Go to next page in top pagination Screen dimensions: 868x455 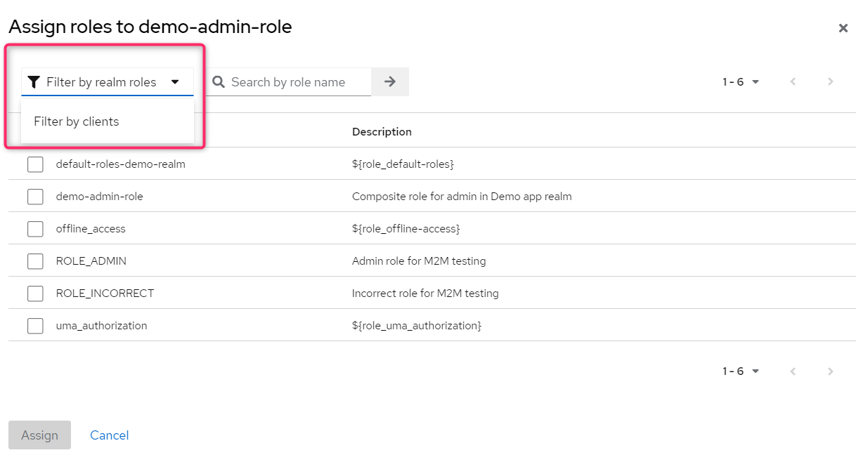(x=830, y=81)
